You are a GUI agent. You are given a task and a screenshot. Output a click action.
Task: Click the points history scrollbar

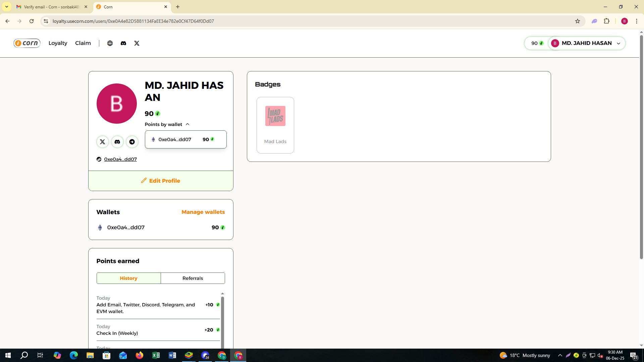coord(222,322)
